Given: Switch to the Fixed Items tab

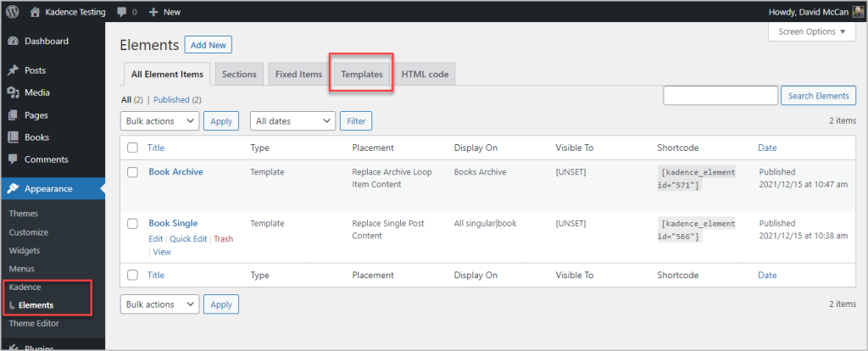Looking at the screenshot, I should click(298, 75).
